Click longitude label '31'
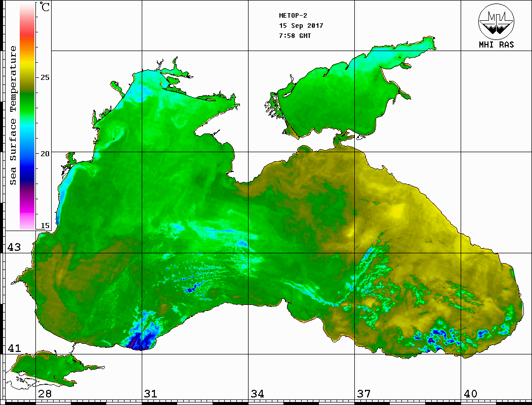The width and height of the screenshot is (532, 405). click(151, 393)
